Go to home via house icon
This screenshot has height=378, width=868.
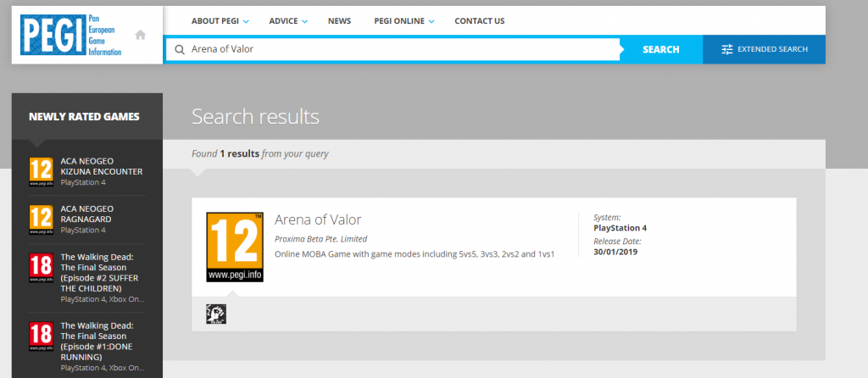pyautogui.click(x=141, y=35)
